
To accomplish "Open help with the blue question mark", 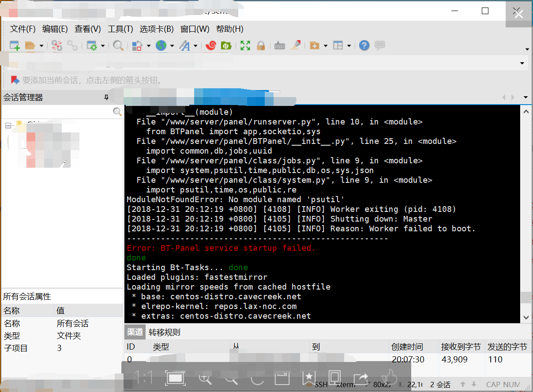I will coord(364,45).
